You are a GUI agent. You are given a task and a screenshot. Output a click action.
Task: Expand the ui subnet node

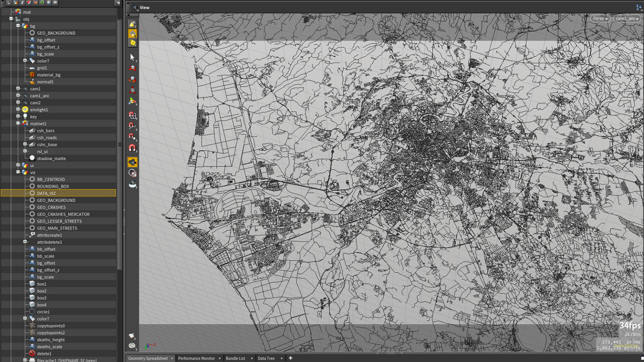click(18, 165)
